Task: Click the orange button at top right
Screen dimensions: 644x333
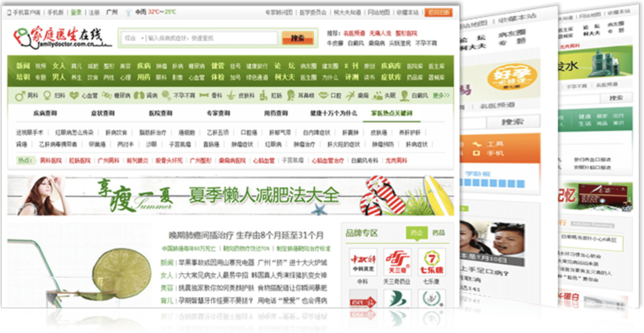Action: 438,12
